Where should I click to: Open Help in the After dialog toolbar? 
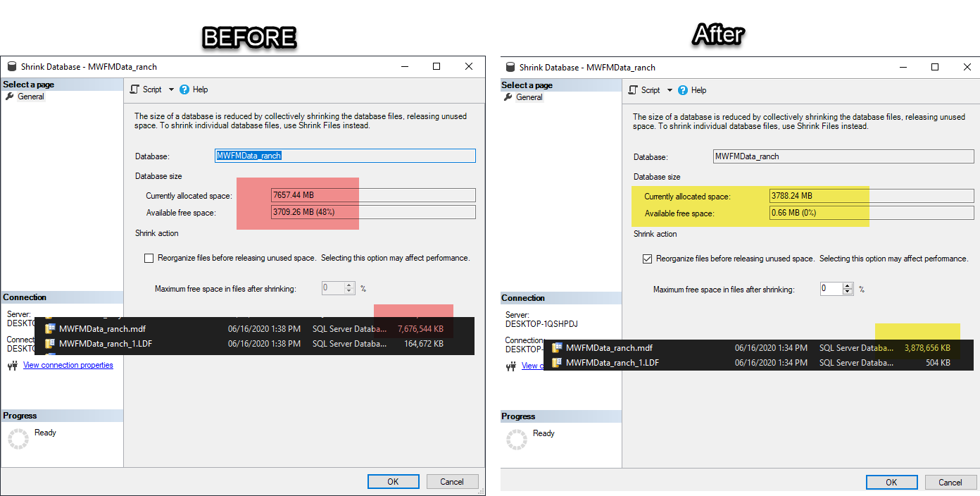tap(684, 90)
